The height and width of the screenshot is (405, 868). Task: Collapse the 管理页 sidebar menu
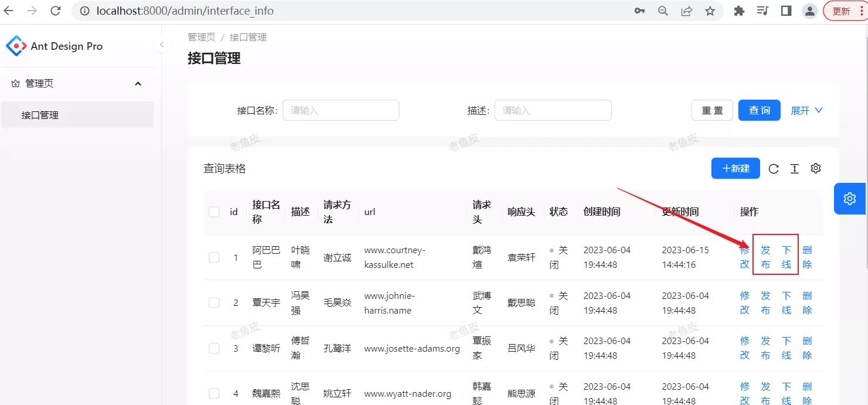click(77, 84)
